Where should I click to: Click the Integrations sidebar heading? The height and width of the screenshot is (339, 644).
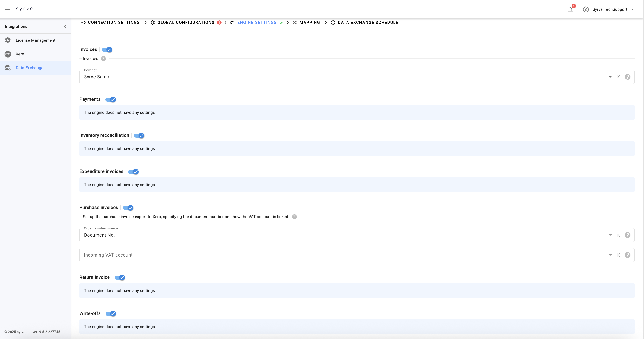pyautogui.click(x=16, y=26)
